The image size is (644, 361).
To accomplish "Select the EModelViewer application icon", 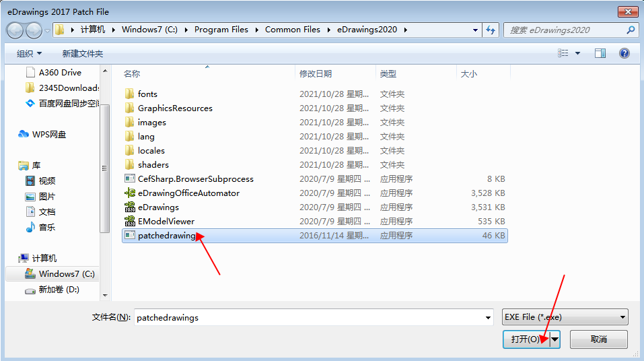I will [130, 221].
